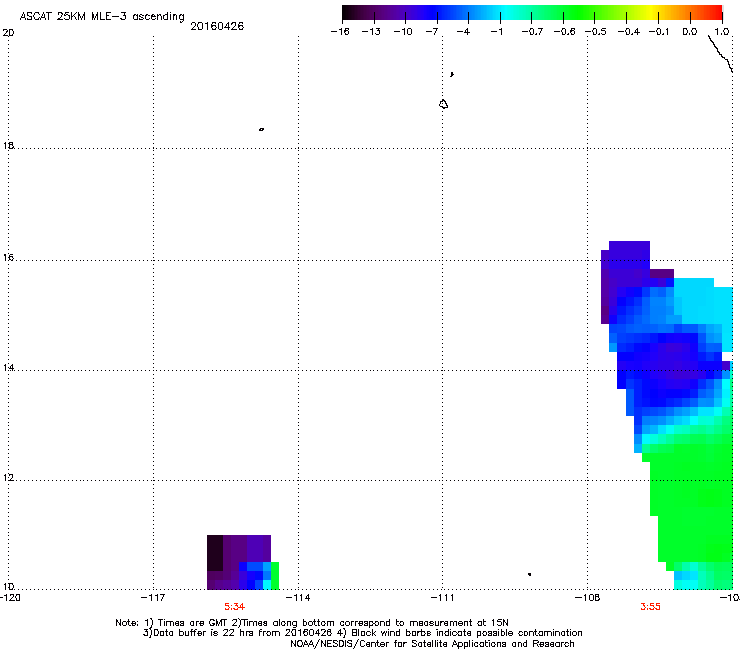Viewport: 740px width, 650px height.
Task: Click the latitude label 14
Action: pos(8,368)
